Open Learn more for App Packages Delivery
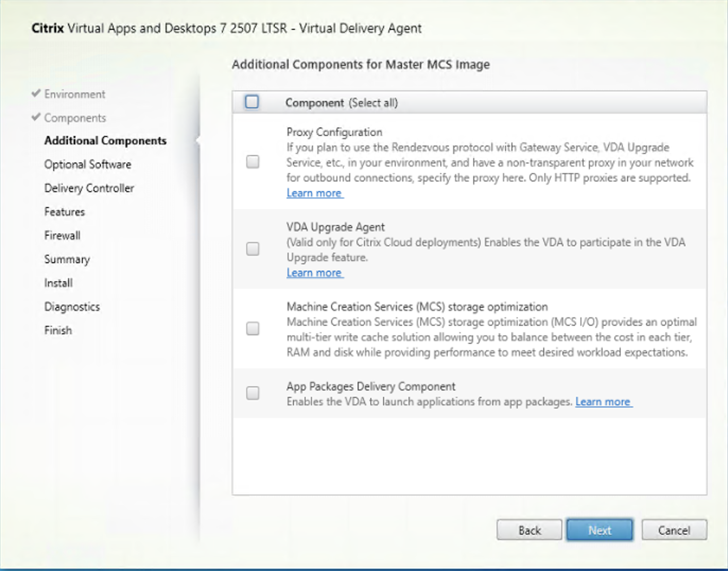The width and height of the screenshot is (728, 571). pos(603,402)
